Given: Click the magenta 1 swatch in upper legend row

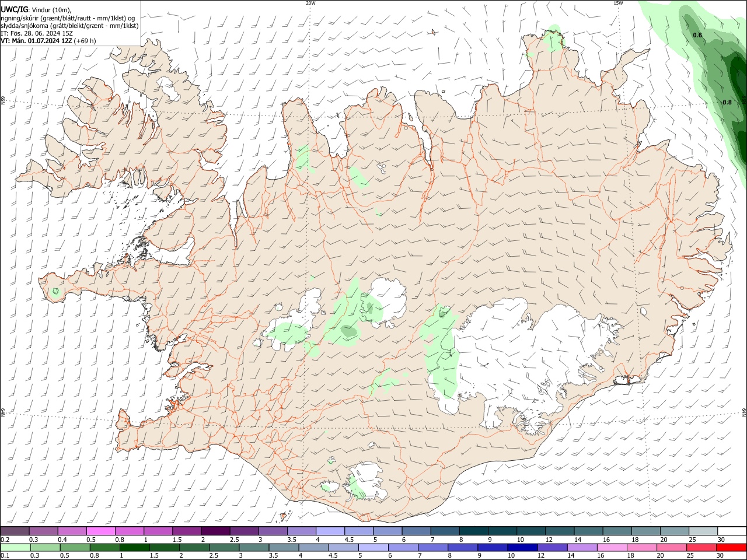Looking at the screenshot, I should tap(158, 531).
